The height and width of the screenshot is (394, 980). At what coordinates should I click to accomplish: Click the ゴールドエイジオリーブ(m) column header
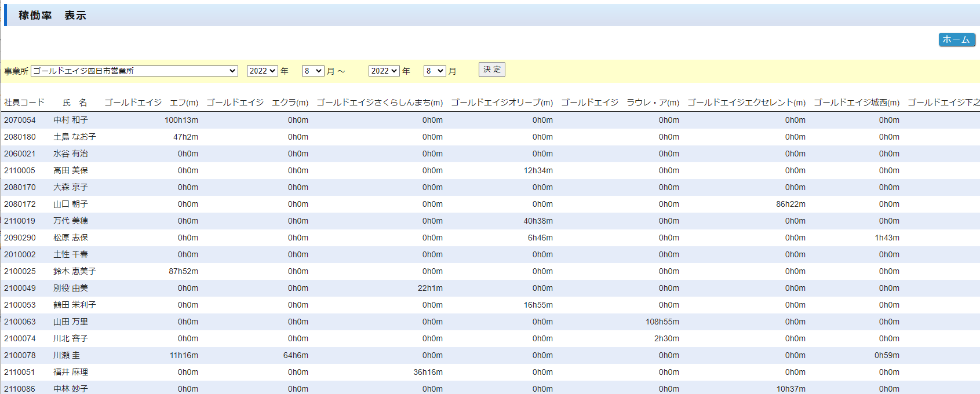(x=501, y=103)
